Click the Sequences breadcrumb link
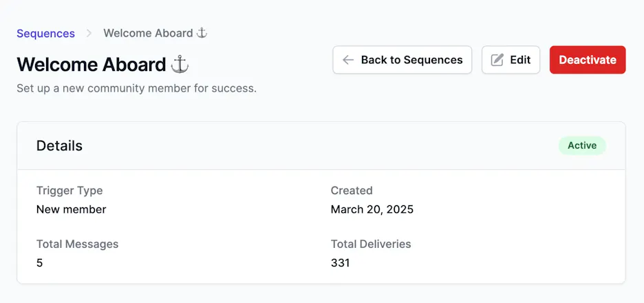644x303 pixels. pyautogui.click(x=45, y=33)
